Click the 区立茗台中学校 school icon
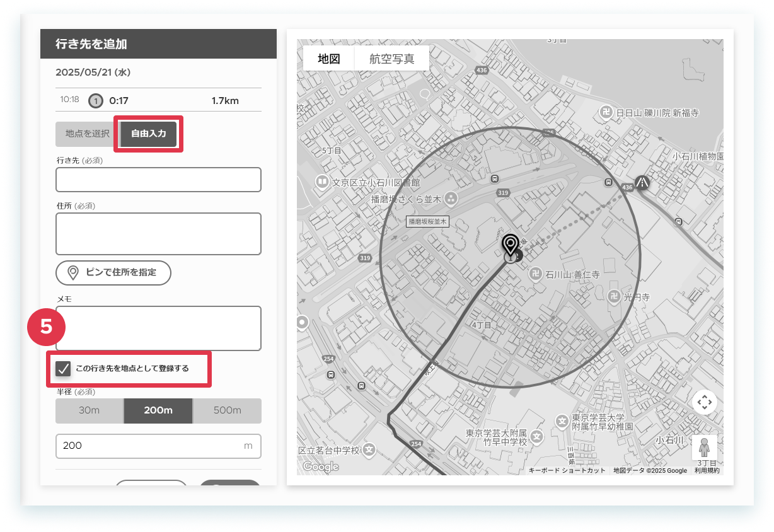This screenshot has width=774, height=532. (369, 450)
